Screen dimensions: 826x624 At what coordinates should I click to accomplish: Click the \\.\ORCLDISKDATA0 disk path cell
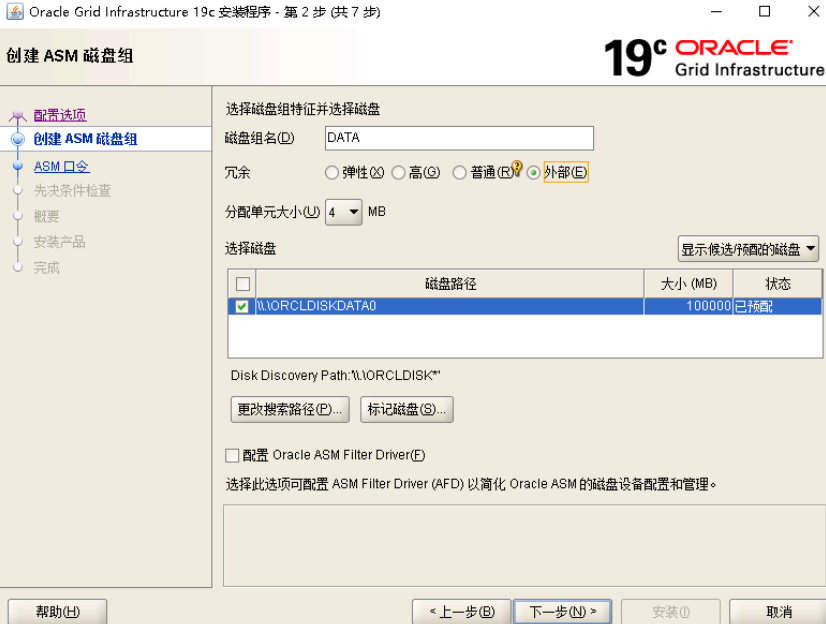[x=450, y=306]
